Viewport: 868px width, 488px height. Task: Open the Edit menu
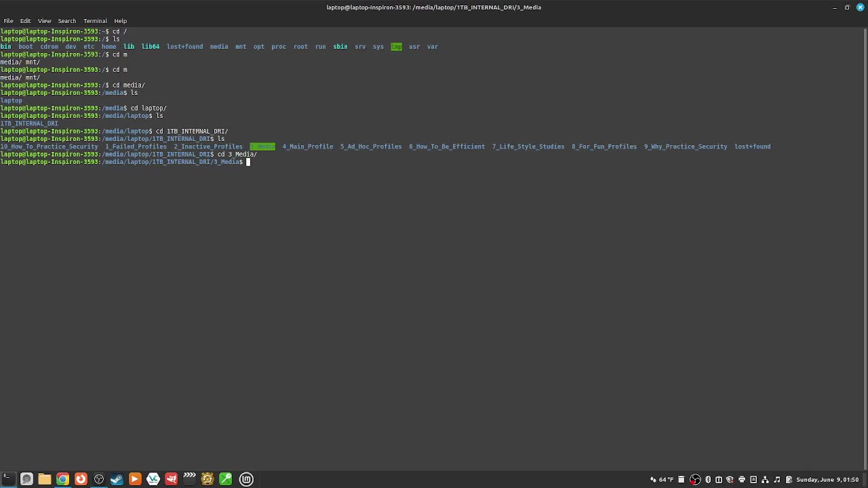tap(25, 21)
